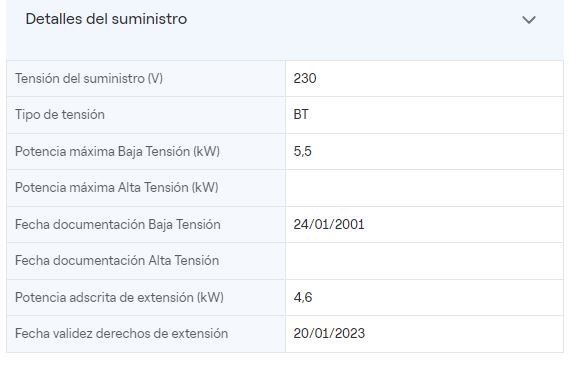
Task: Click Fecha validez derechos de extensión label
Action: click(122, 334)
